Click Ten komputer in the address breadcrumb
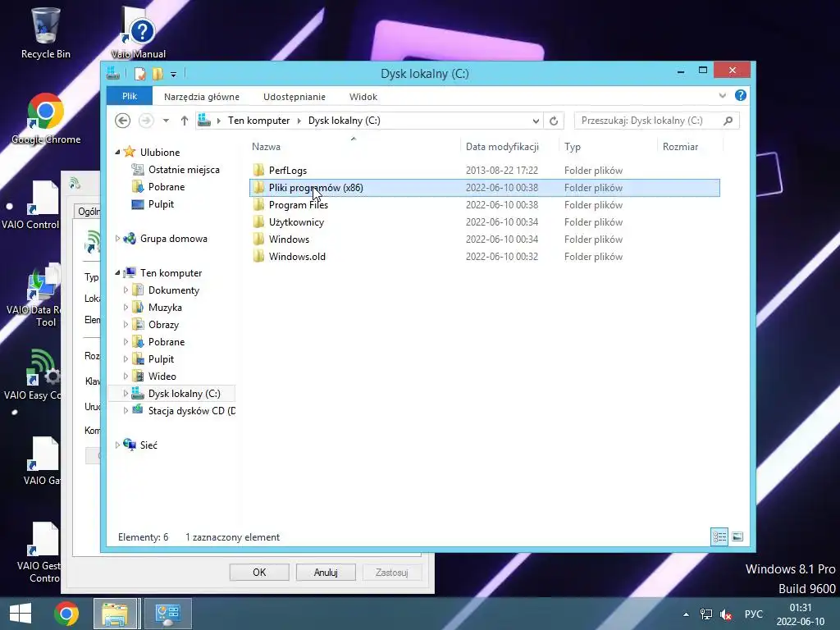The width and height of the screenshot is (840, 630). pos(258,121)
